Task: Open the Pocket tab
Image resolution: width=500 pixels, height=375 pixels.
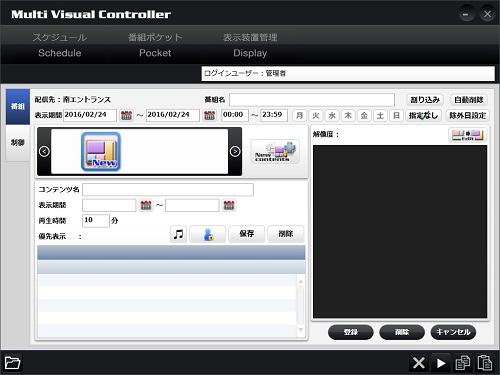Action: [155, 45]
